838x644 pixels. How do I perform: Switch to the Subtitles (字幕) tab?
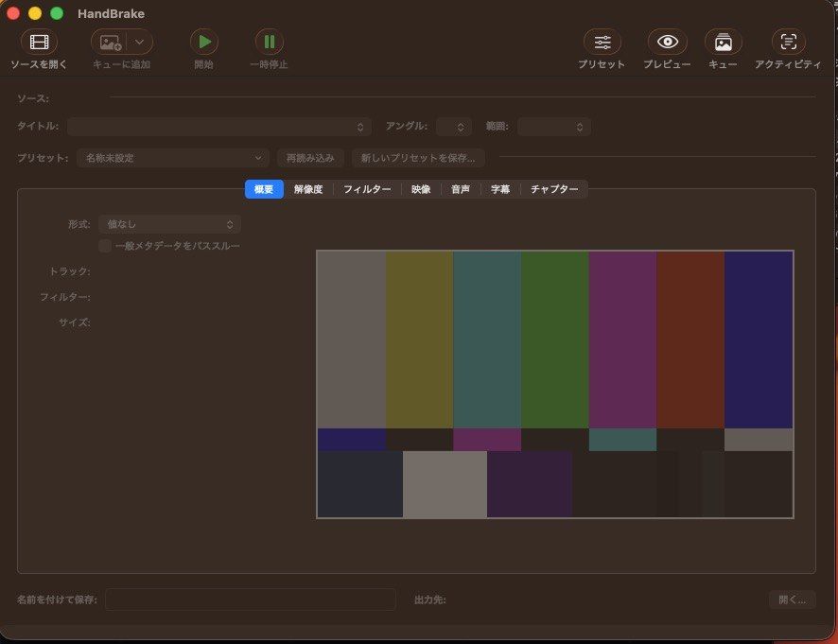click(500, 189)
